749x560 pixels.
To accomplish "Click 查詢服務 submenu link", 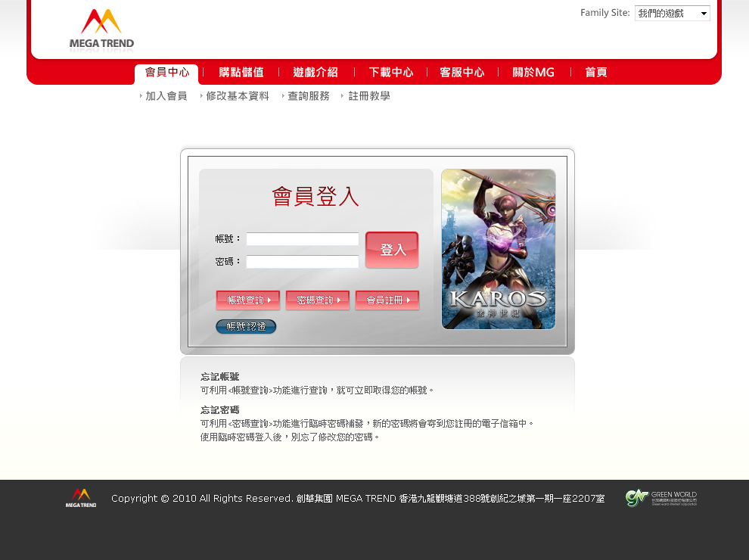I will pyautogui.click(x=309, y=96).
